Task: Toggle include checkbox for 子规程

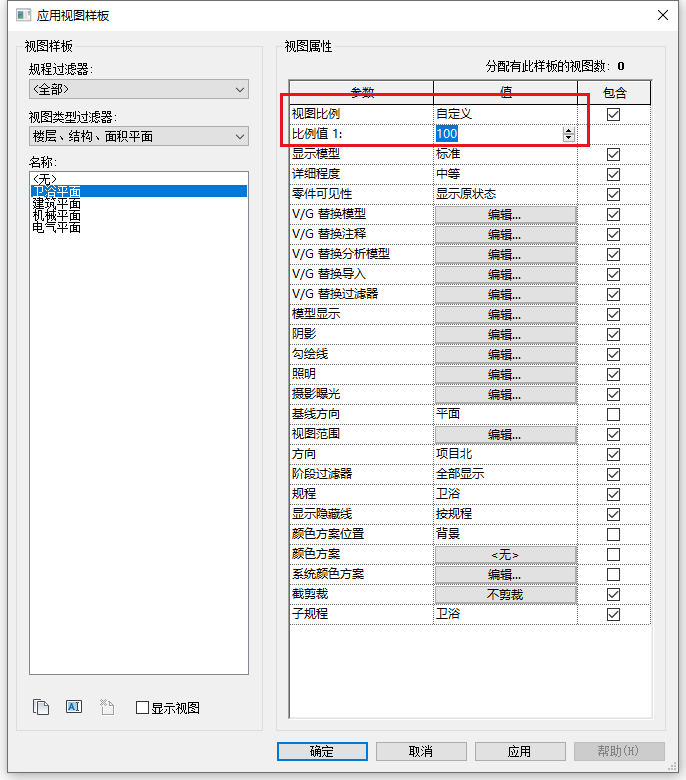Action: (x=613, y=614)
